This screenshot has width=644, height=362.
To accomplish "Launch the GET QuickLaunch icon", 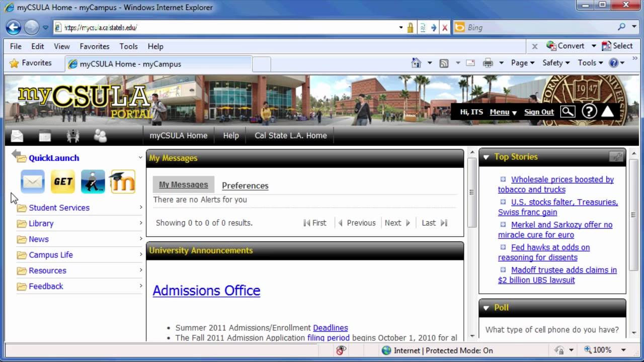I will [x=63, y=182].
